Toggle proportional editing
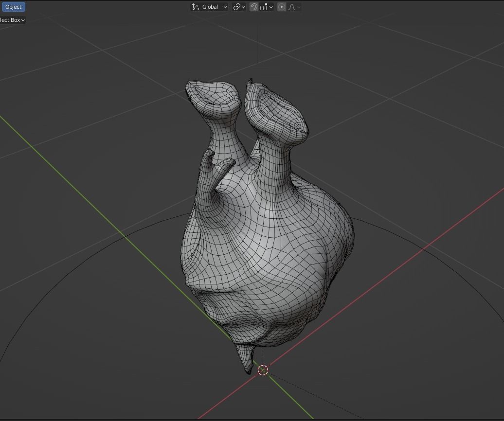The image size is (504, 421). [282, 7]
